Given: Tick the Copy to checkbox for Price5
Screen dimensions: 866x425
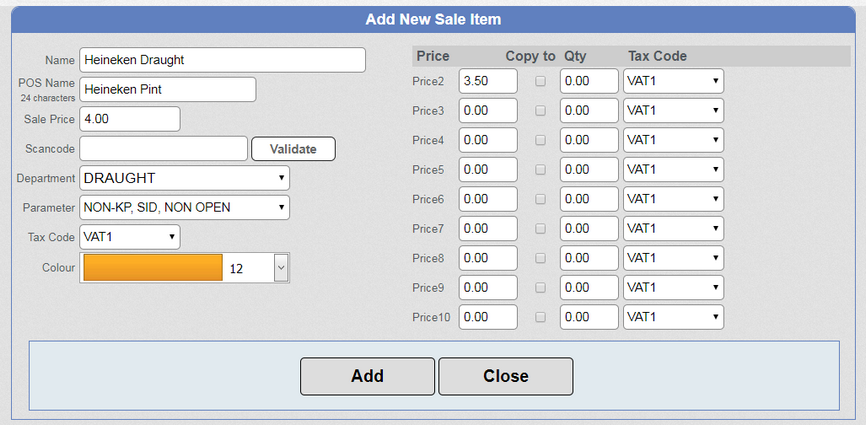Looking at the screenshot, I should (540, 169).
